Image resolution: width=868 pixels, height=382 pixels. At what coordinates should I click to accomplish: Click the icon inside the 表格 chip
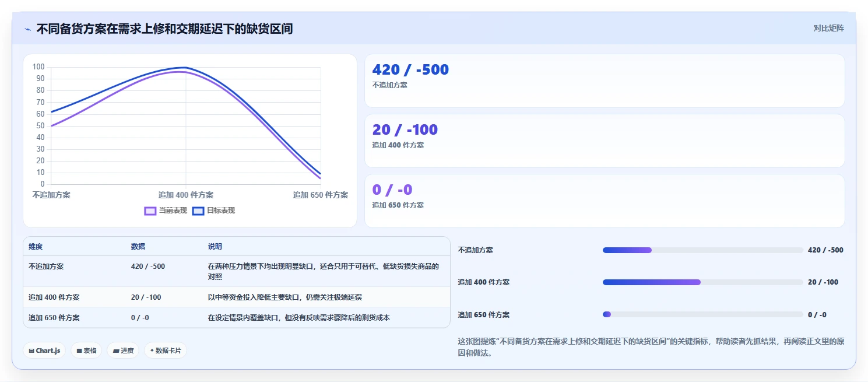79,351
